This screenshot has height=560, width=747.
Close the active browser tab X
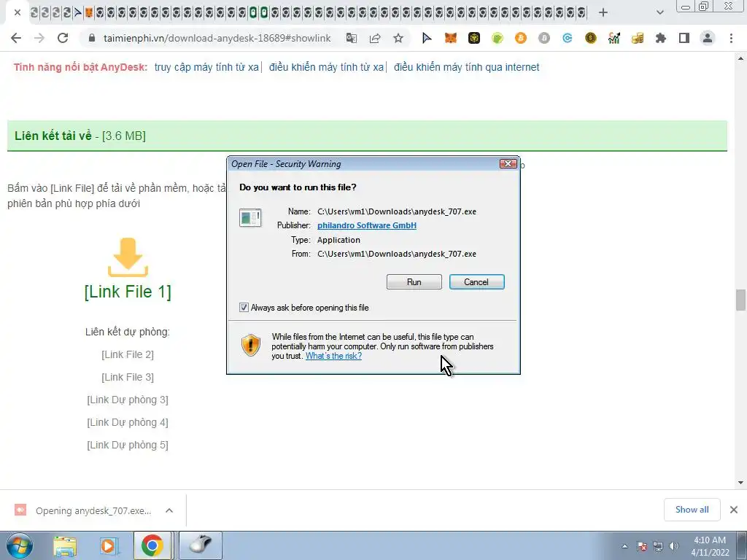tap(18, 12)
